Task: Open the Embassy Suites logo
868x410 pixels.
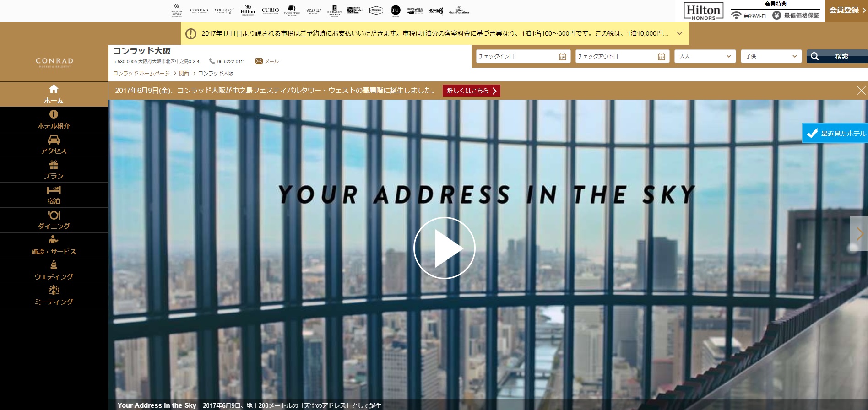Action: (335, 10)
